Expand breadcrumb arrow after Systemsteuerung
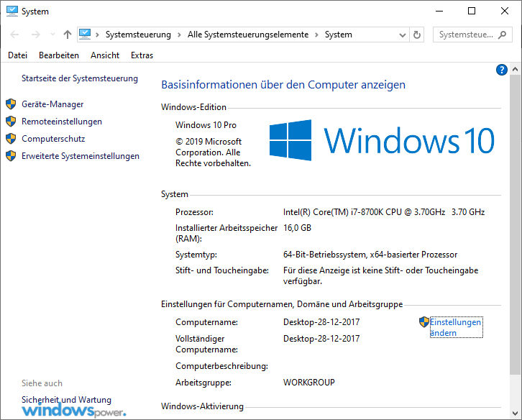The image size is (522, 420). (179, 35)
